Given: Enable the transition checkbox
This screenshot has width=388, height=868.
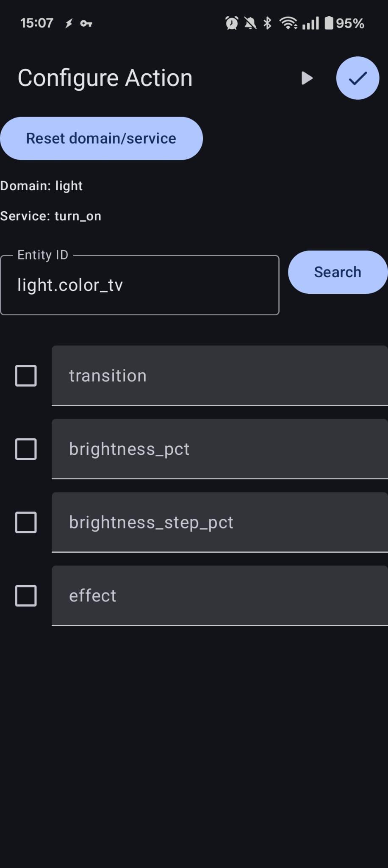Looking at the screenshot, I should click(26, 376).
